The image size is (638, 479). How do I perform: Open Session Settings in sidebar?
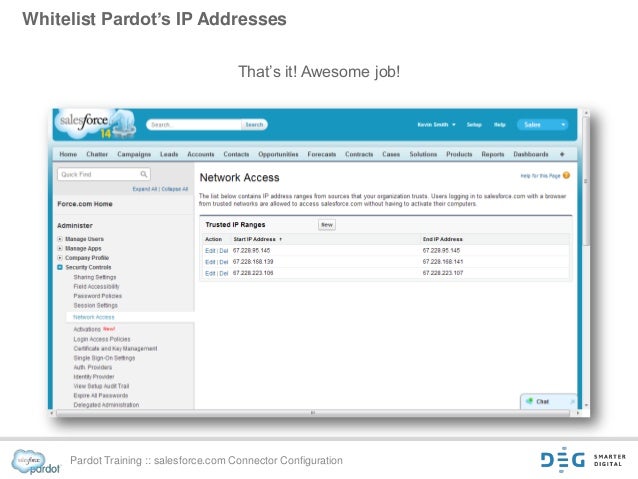[x=96, y=305]
